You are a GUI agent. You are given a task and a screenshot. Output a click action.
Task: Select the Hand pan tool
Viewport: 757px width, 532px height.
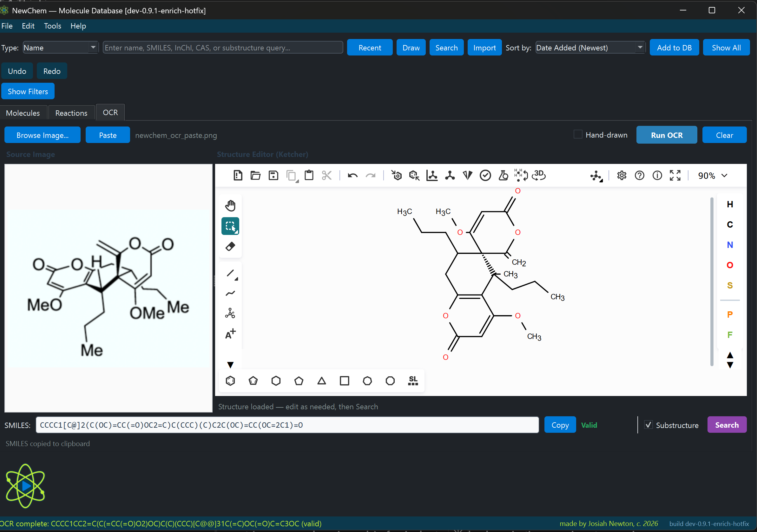tap(230, 205)
